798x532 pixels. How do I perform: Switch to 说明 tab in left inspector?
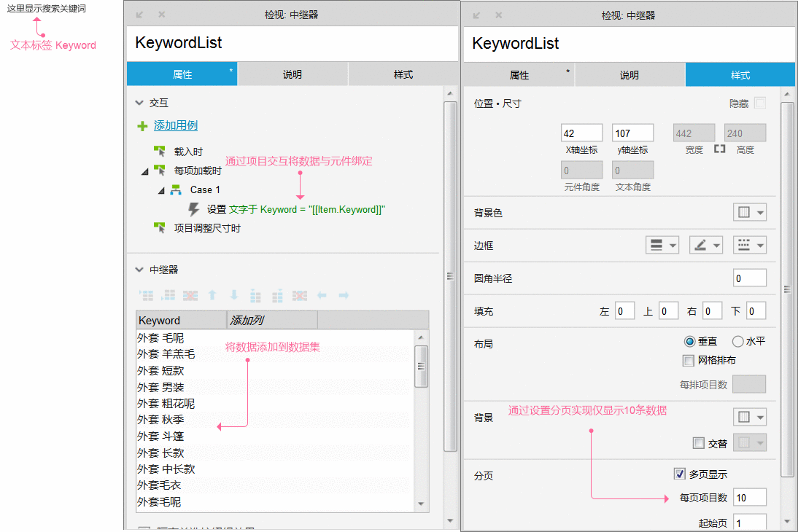click(293, 74)
